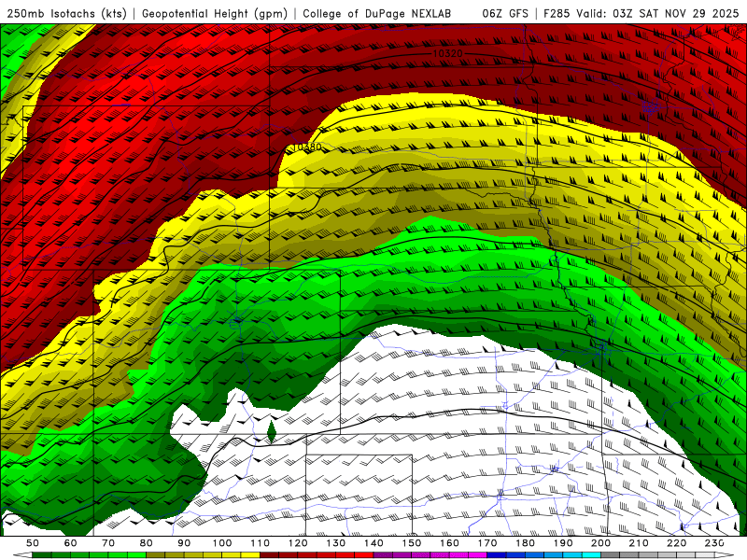Click the small green diamond patch in the white area
Image resolution: width=747 pixels, height=560 pixels.
pyautogui.click(x=272, y=432)
